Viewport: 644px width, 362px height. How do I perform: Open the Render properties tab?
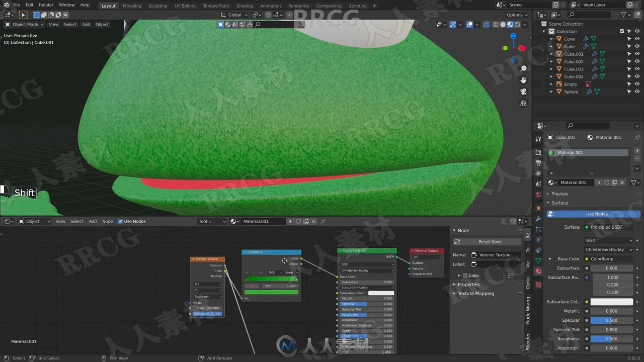(538, 152)
